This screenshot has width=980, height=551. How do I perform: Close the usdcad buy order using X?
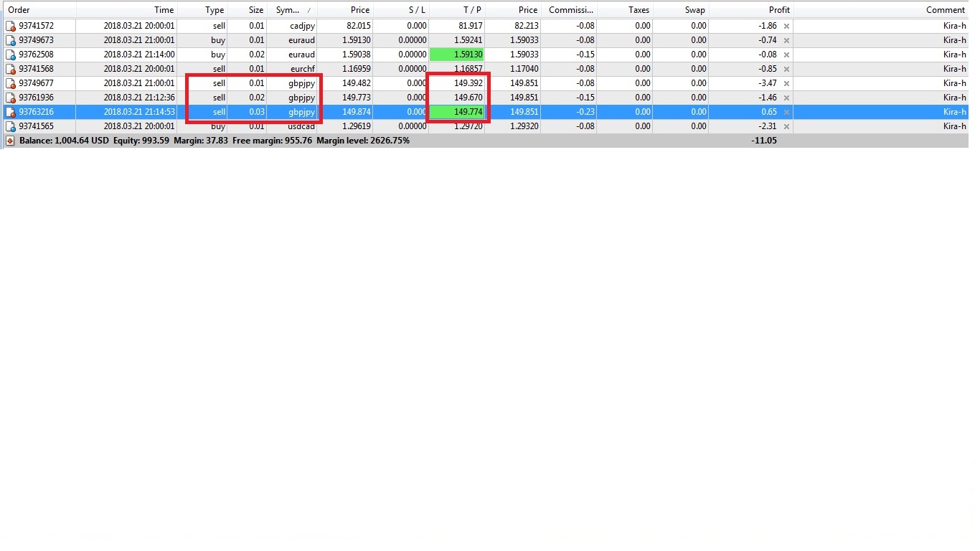[x=786, y=126]
